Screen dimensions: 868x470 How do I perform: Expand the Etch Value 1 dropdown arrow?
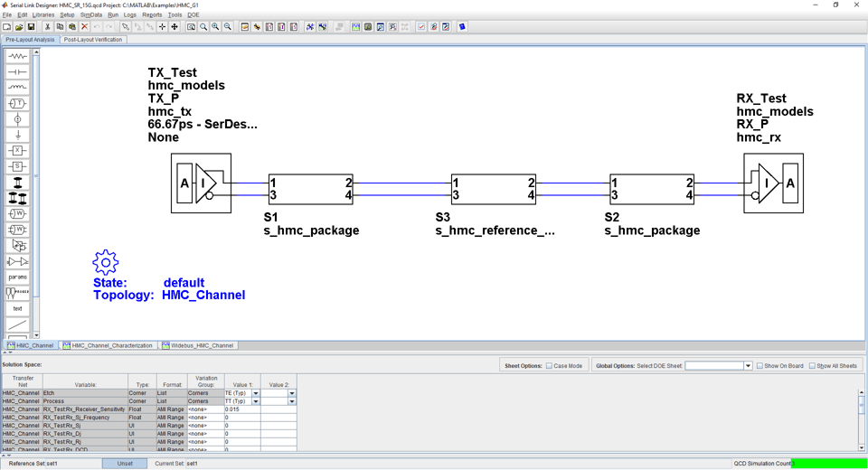(256, 393)
